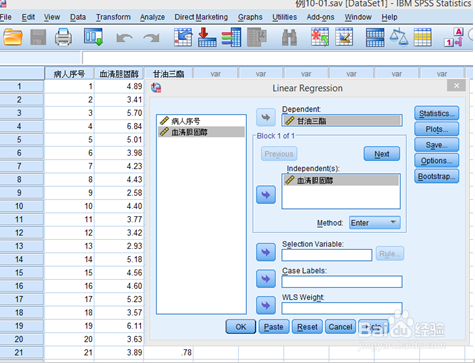Click the 血清胆固醇 column header

(119, 74)
